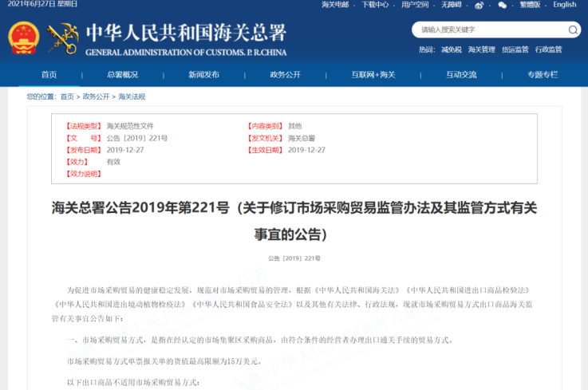The height and width of the screenshot is (390, 588).
Task: Open 专题专栏 navigation item
Action: [543, 75]
